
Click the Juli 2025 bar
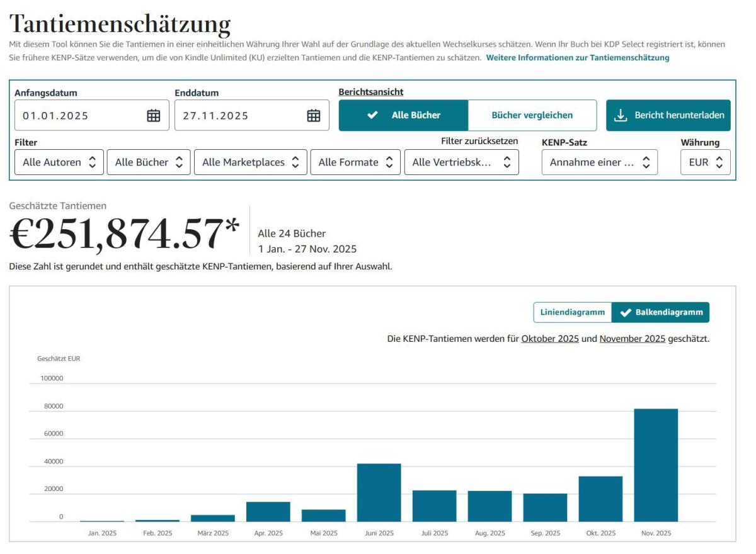[435, 506]
